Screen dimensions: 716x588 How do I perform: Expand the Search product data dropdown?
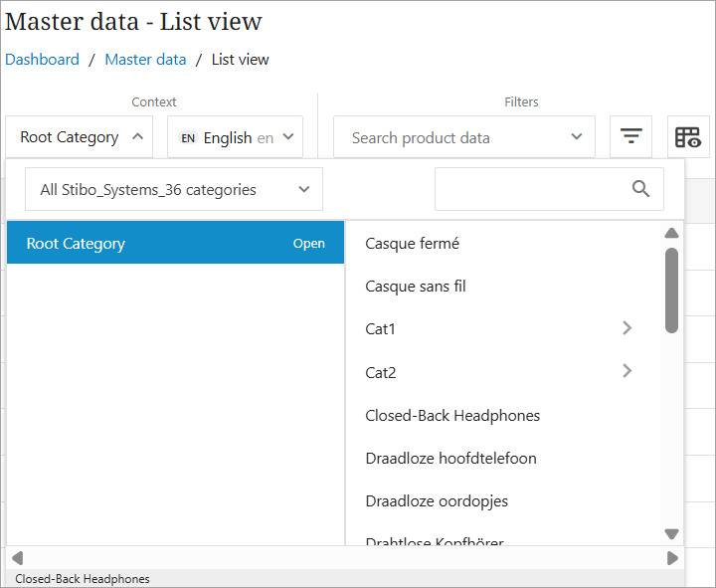coord(576,137)
